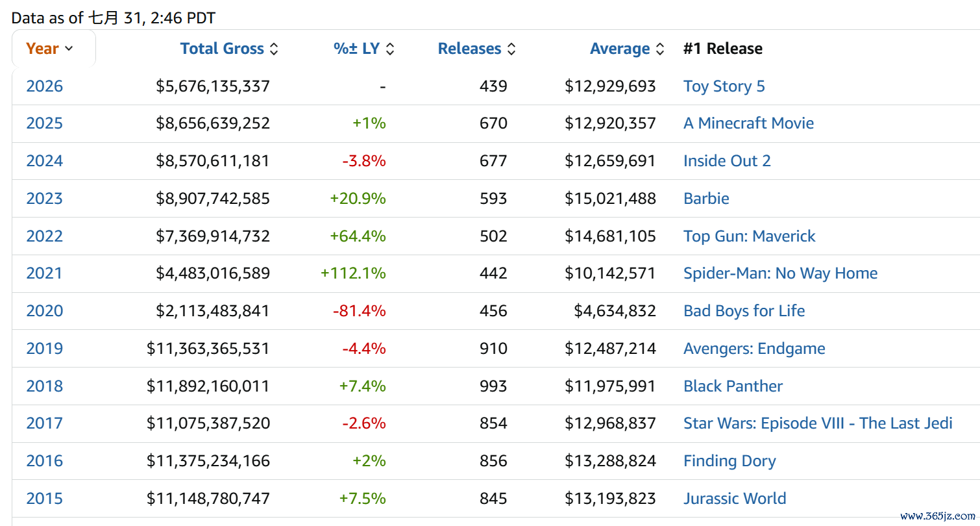This screenshot has width=980, height=526.
Task: Open the 2026 year link
Action: (x=45, y=86)
